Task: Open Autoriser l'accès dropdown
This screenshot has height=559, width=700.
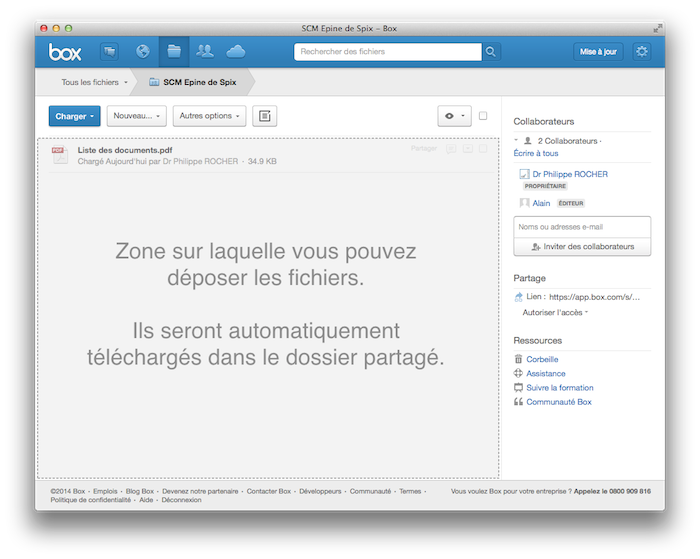Action: tap(556, 313)
